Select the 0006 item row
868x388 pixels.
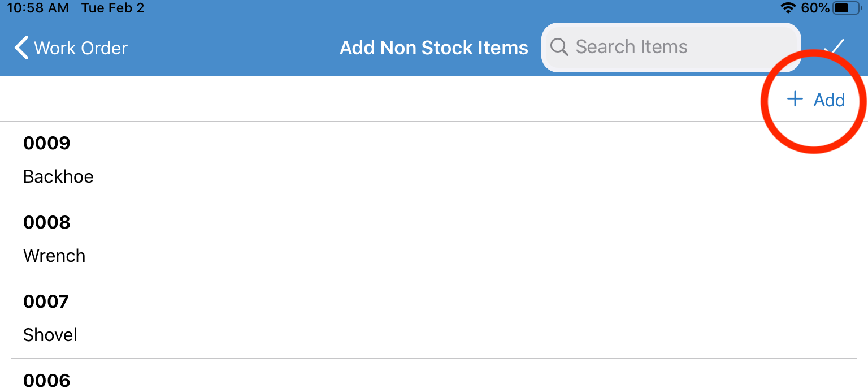point(47,380)
